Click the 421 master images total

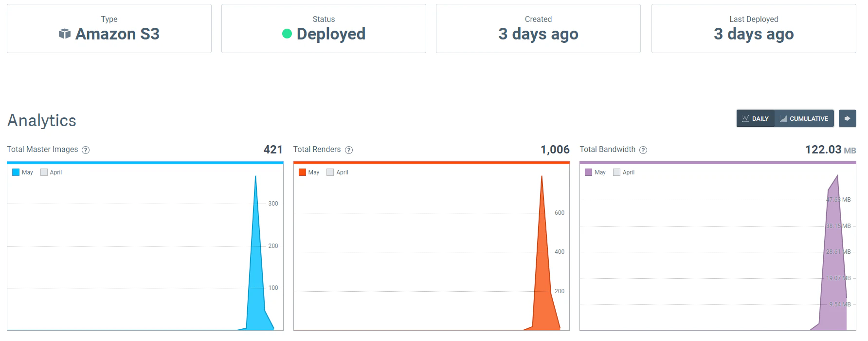(x=273, y=150)
